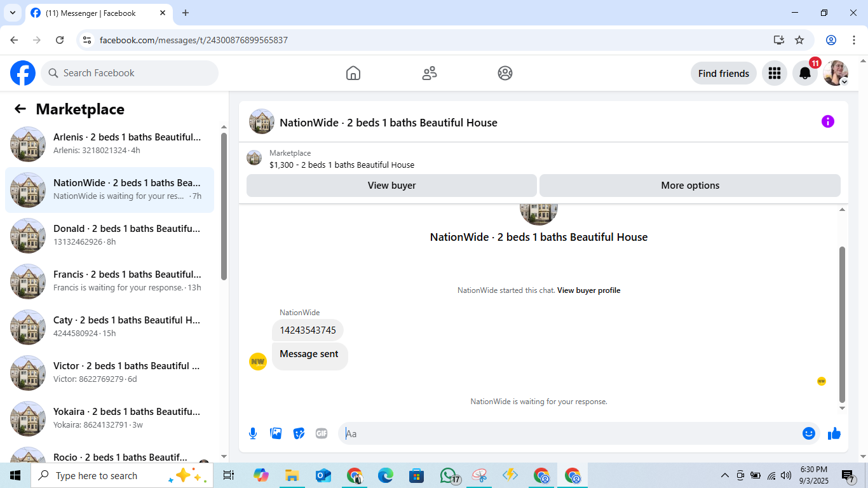Open a new browser tab
The image size is (868, 488).
[186, 13]
